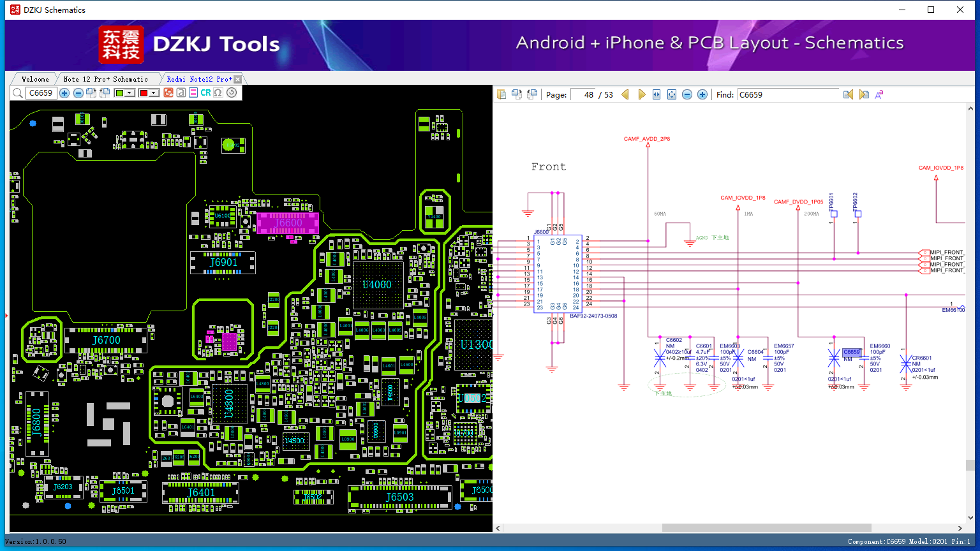Toggle the omega resistance display button
The height and width of the screenshot is (551, 980).
click(218, 93)
